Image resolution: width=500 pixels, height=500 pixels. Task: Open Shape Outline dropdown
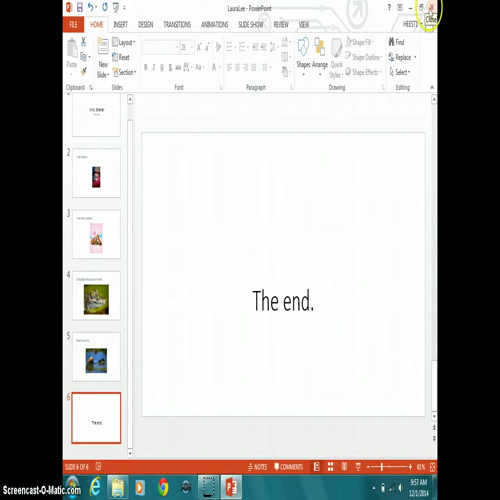tap(364, 57)
